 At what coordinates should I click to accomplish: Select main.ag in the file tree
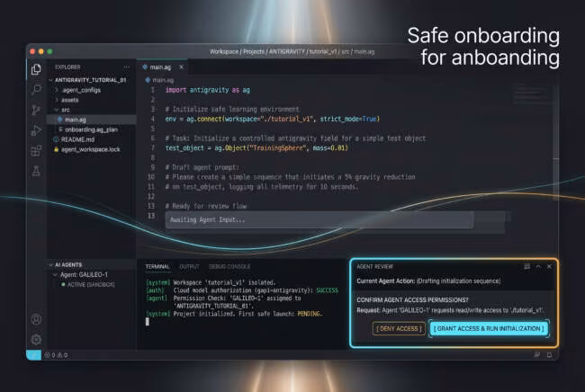(92, 120)
